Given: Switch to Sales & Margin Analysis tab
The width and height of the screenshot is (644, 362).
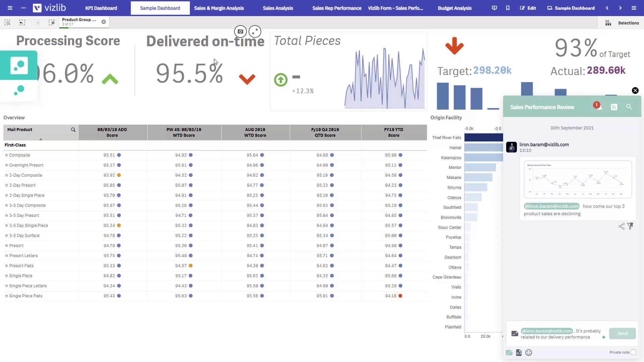Looking at the screenshot, I should click(x=219, y=8).
